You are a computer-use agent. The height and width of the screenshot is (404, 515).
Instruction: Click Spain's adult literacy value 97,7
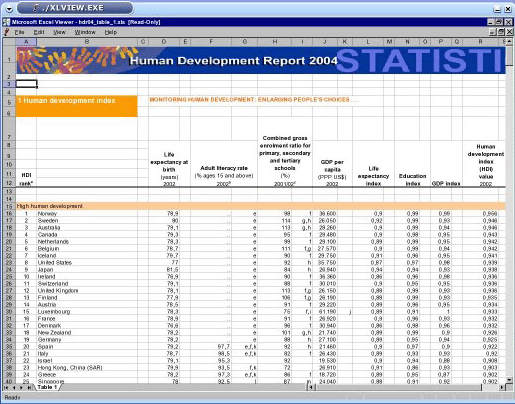(224, 347)
